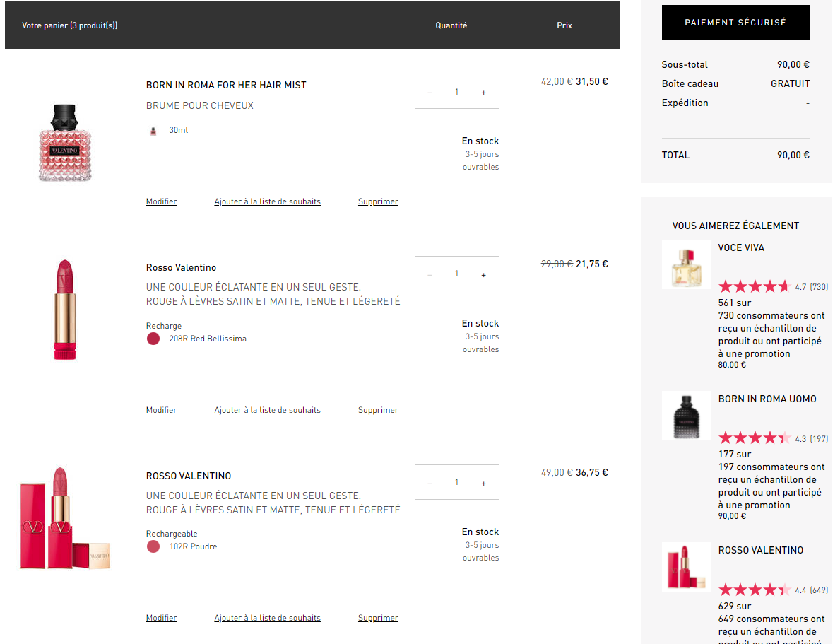The height and width of the screenshot is (644, 840).
Task: Click the '30ml' size label
Action: [x=179, y=130]
